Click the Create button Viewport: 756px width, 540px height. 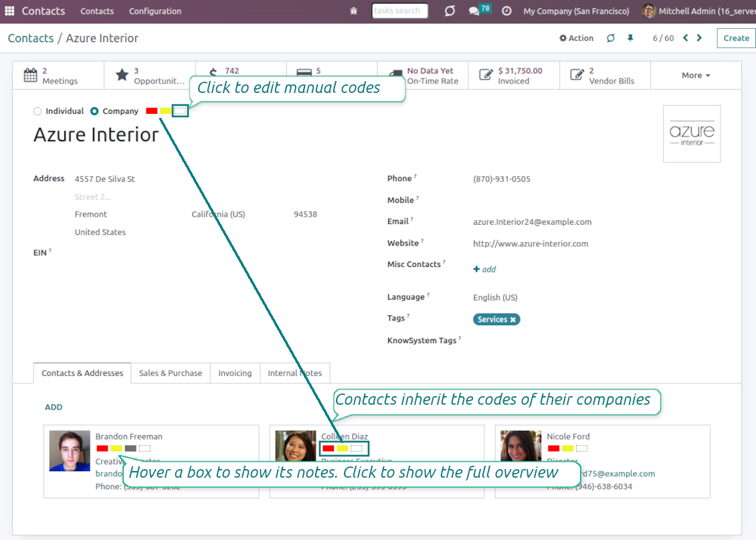tap(736, 38)
